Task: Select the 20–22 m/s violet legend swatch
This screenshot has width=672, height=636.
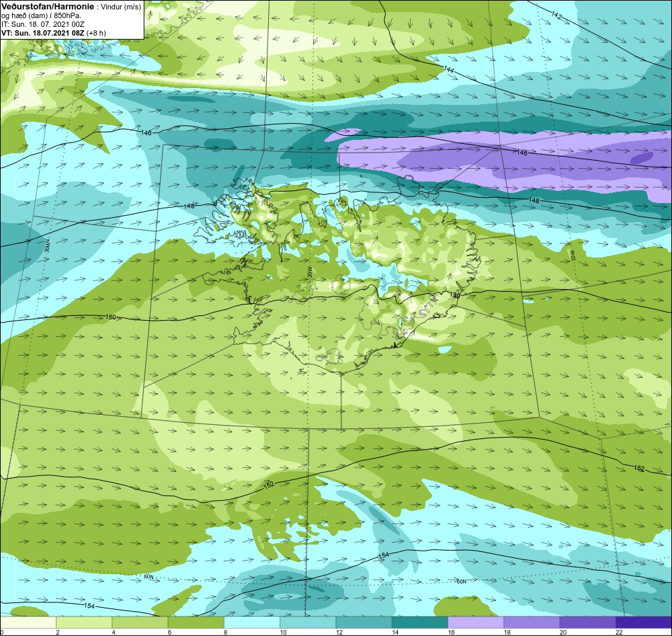Action: pyautogui.click(x=587, y=622)
